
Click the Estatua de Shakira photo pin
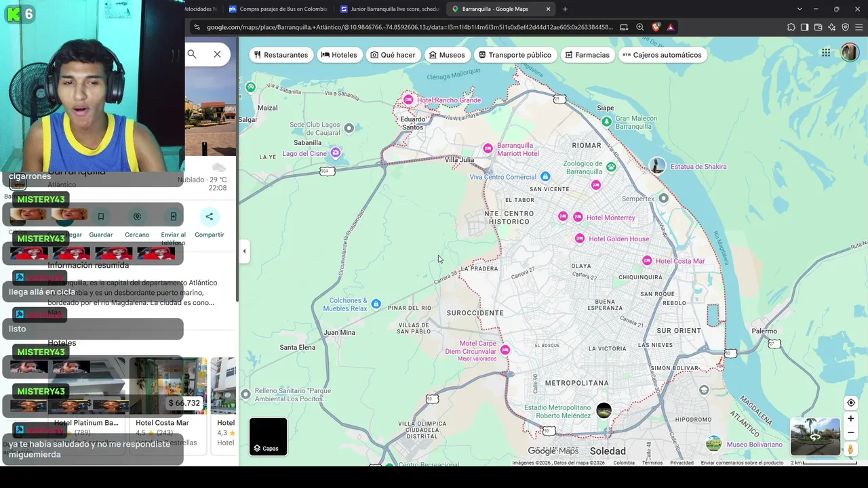click(x=656, y=165)
